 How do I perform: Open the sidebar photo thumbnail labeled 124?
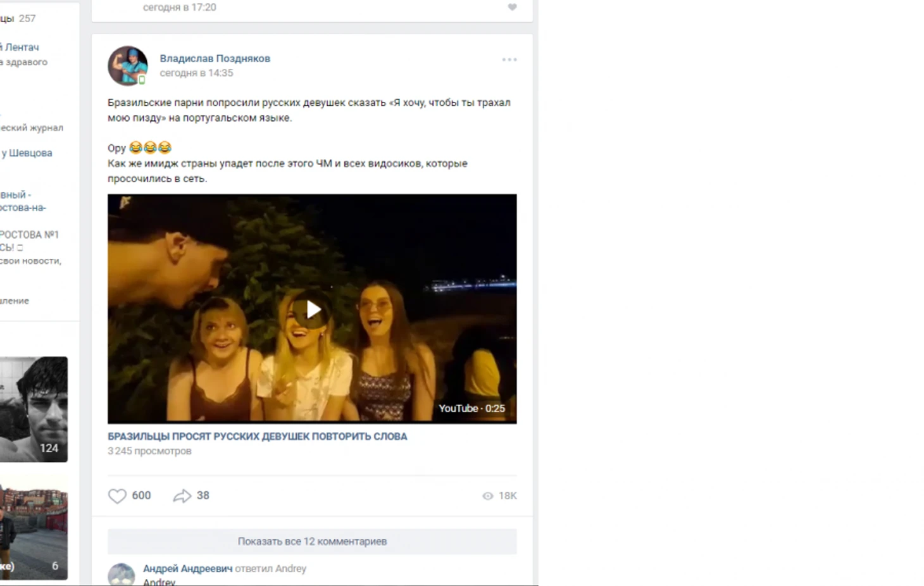point(34,409)
